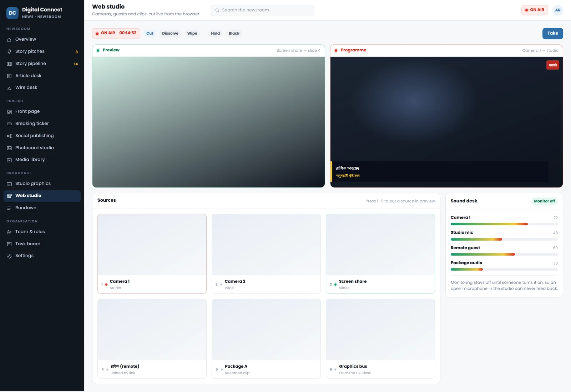This screenshot has height=392, width=571.
Task: Select the Camera 1 Studio source card
Action: tap(152, 254)
